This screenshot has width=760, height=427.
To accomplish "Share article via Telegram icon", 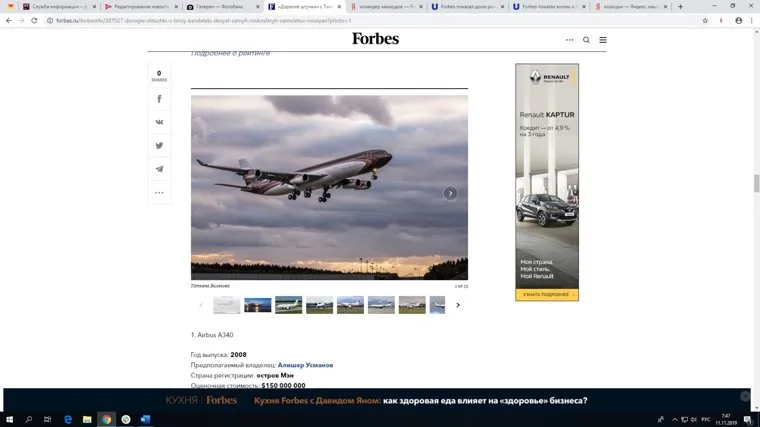I will pos(159,169).
